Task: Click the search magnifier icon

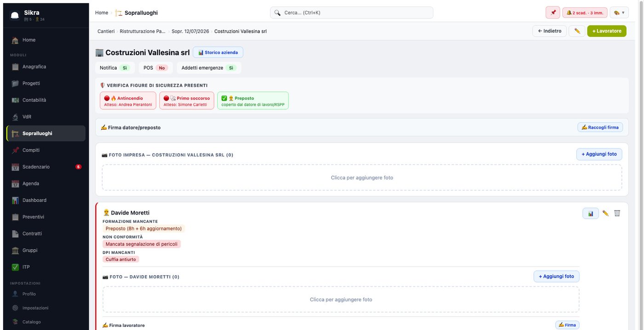Action: click(277, 12)
